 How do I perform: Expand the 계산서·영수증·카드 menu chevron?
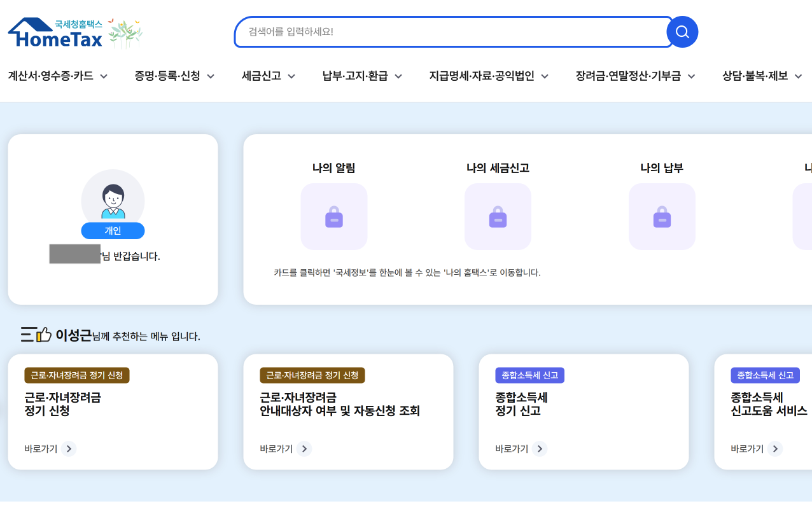coord(103,75)
